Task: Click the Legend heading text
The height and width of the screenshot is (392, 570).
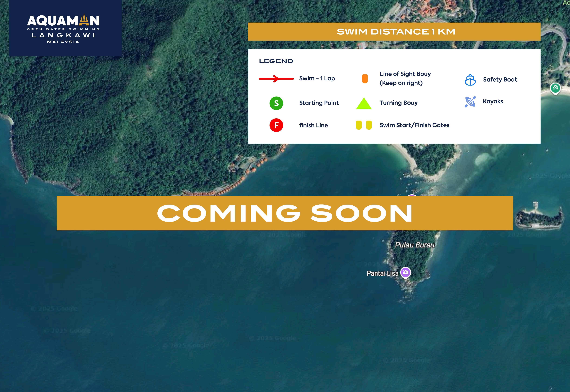Action: click(x=276, y=61)
